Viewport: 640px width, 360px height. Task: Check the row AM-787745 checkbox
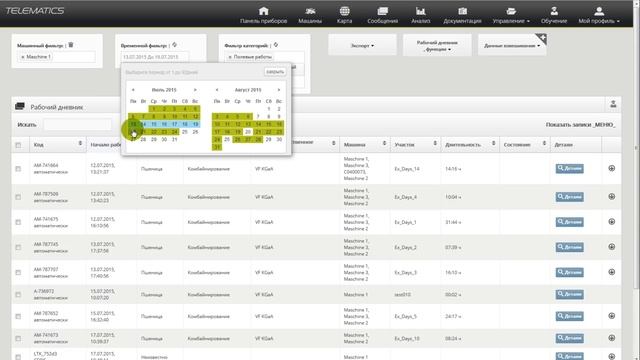click(18, 247)
